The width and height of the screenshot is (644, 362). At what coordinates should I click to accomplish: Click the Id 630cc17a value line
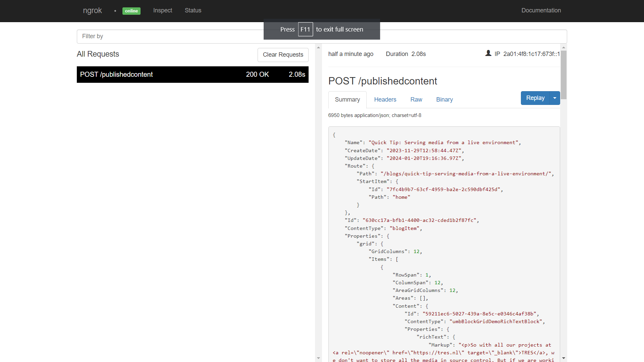(412, 220)
